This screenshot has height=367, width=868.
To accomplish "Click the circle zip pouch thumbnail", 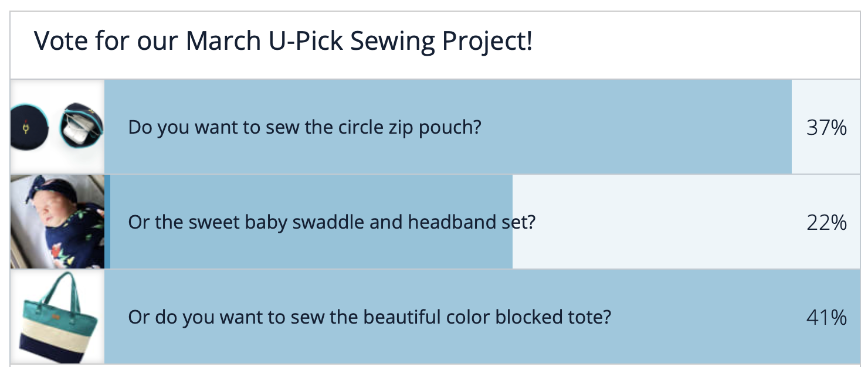I will tap(57, 127).
